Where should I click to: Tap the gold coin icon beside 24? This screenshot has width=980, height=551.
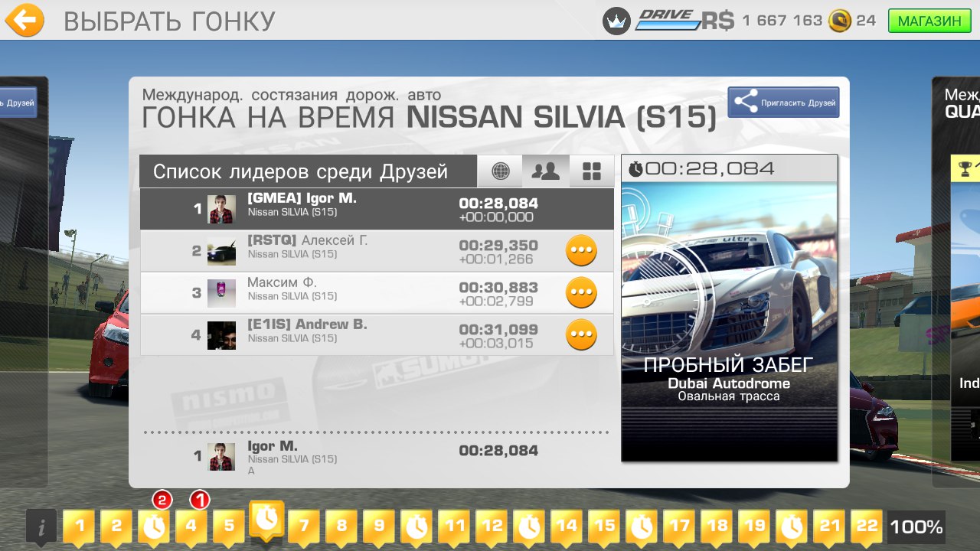pyautogui.click(x=840, y=21)
